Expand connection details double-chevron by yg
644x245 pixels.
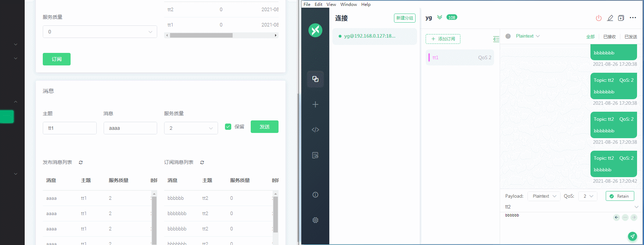(440, 17)
